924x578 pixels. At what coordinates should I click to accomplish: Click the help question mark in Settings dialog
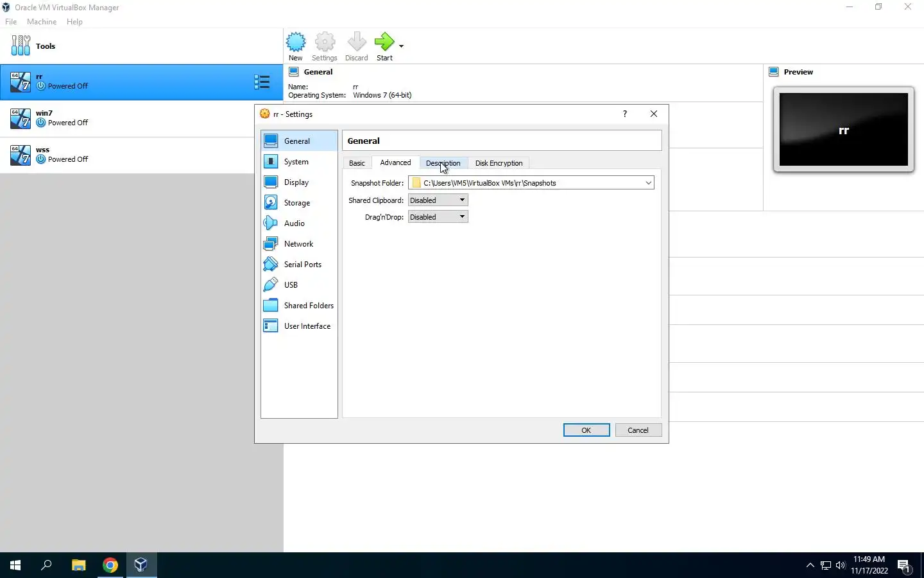click(624, 114)
